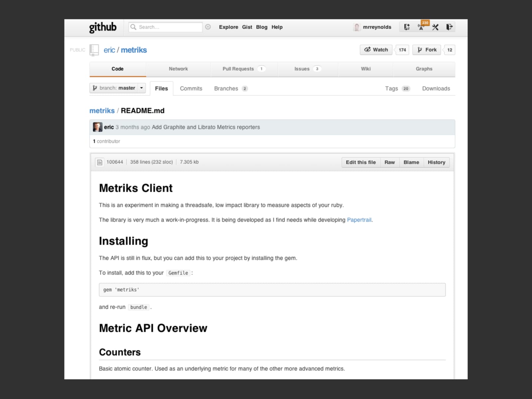532x399 pixels.
Task: Open the 12 forks count
Action: tap(450, 50)
